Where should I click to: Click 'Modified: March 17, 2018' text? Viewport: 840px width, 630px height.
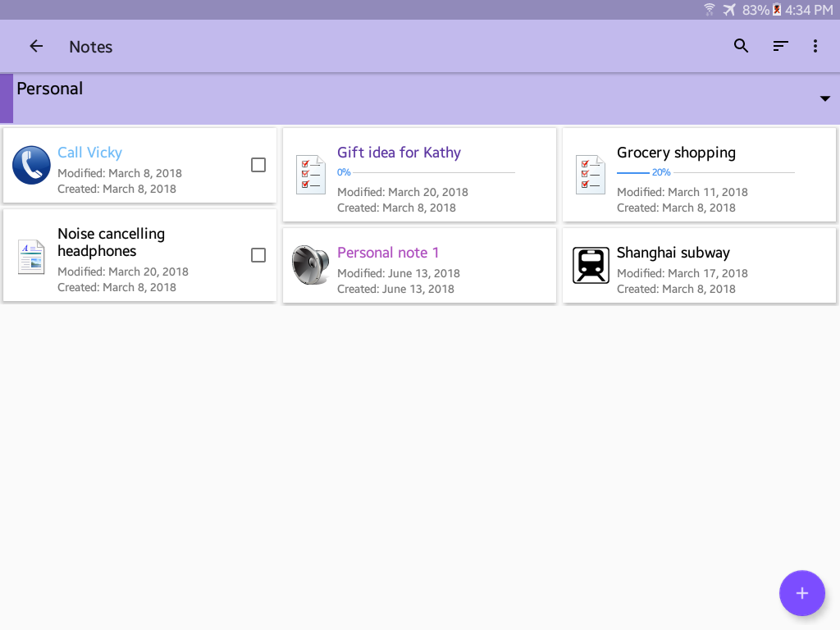tap(682, 273)
